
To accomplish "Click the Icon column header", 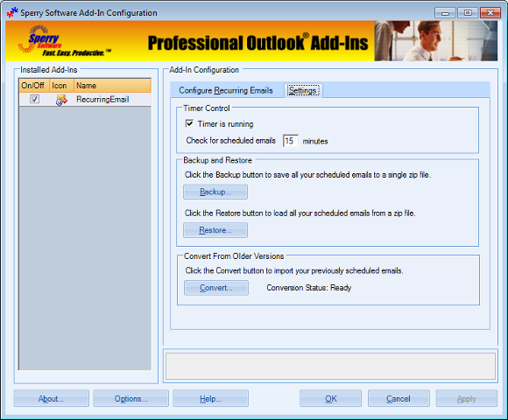I will click(x=61, y=86).
